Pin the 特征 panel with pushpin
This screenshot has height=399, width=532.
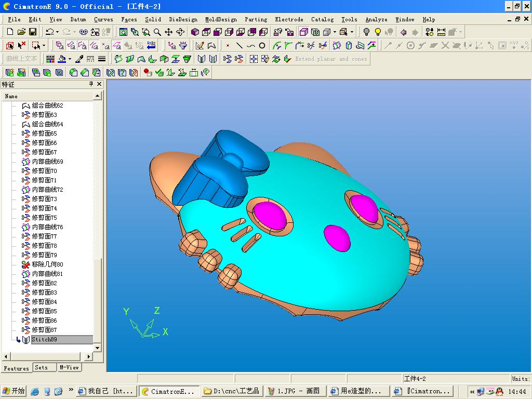click(x=91, y=84)
